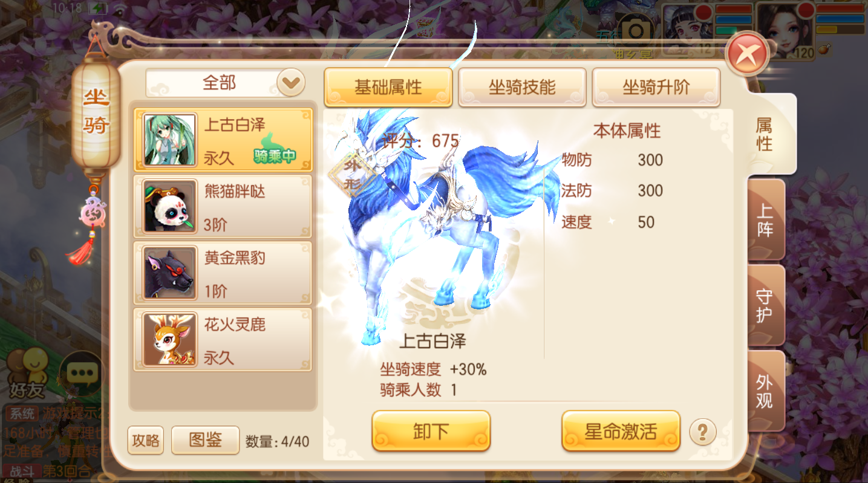Close the mount panel with the red X
The width and height of the screenshot is (868, 483).
[x=746, y=53]
